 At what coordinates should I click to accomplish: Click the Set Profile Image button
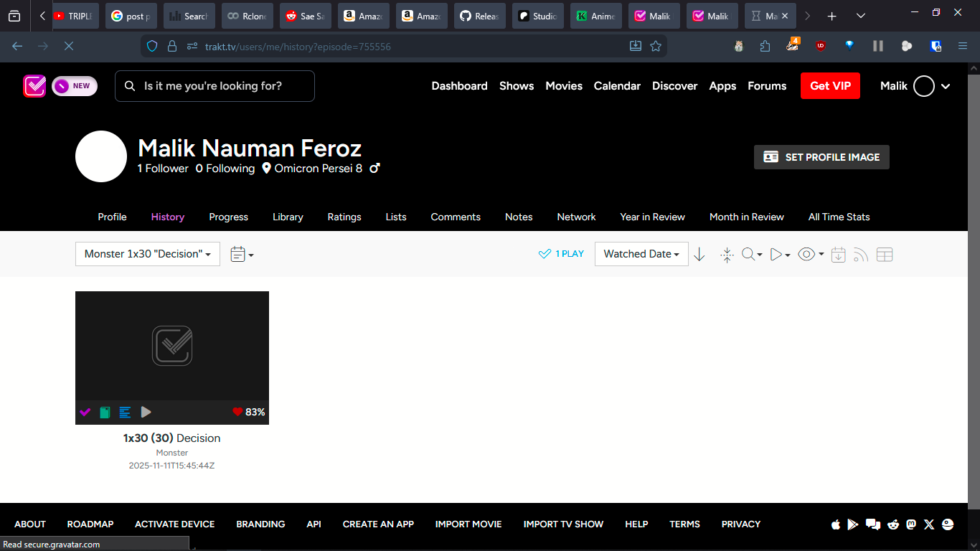[x=821, y=157]
